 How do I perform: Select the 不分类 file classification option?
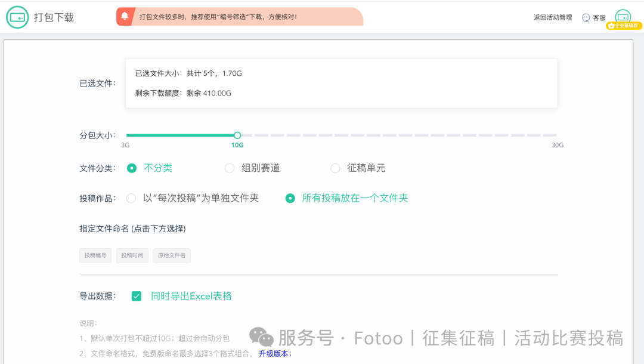[x=132, y=168]
